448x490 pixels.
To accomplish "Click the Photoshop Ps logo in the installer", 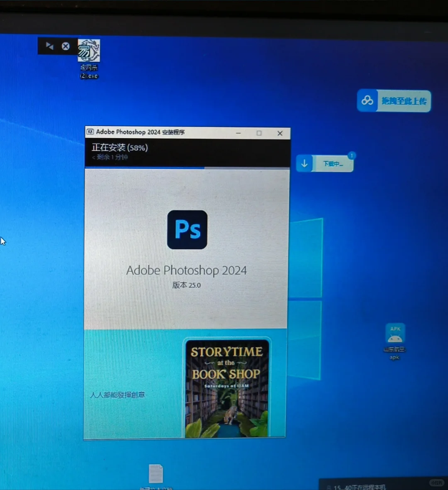I will pos(187,230).
